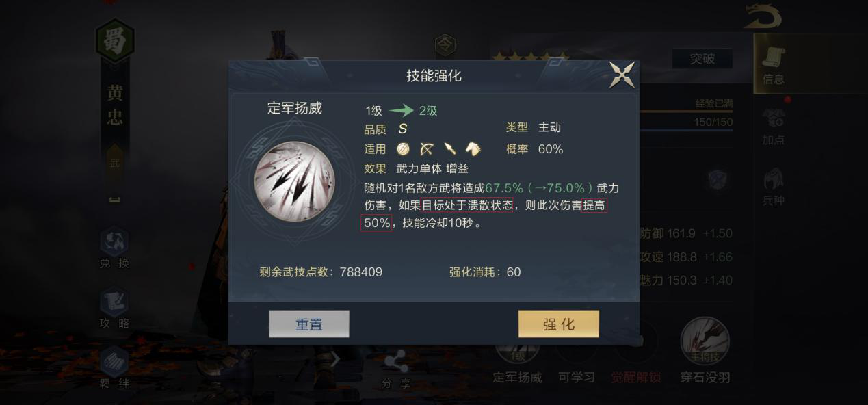Click the 分享 share icon
Image resolution: width=868 pixels, height=405 pixels.
397,370
